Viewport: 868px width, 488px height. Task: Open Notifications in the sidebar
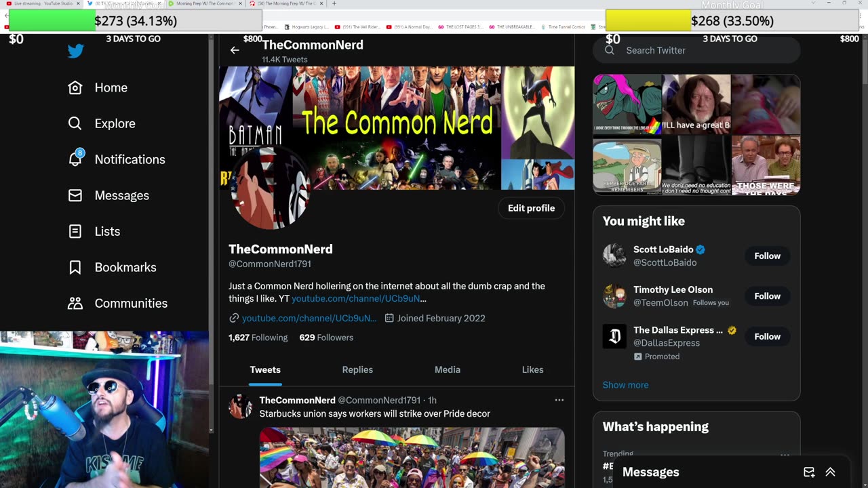coord(130,159)
